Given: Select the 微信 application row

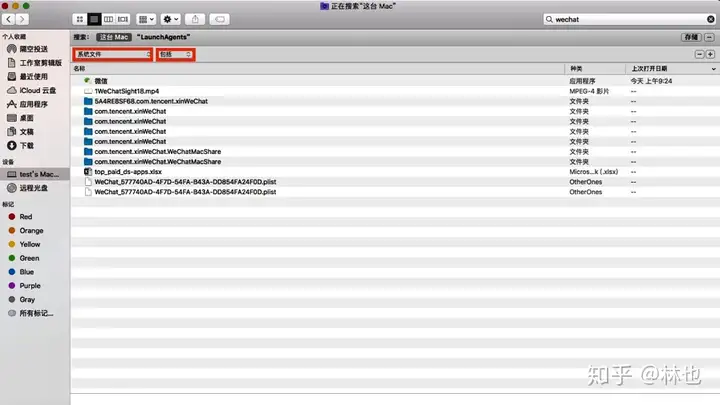Looking at the screenshot, I should click(395, 81).
